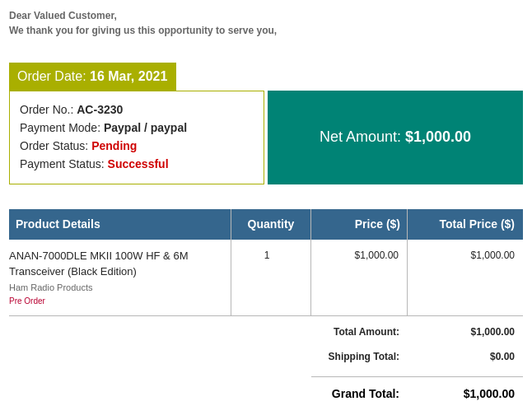Open the ANAN-7000DLE MKII transceiver product name

99,264
